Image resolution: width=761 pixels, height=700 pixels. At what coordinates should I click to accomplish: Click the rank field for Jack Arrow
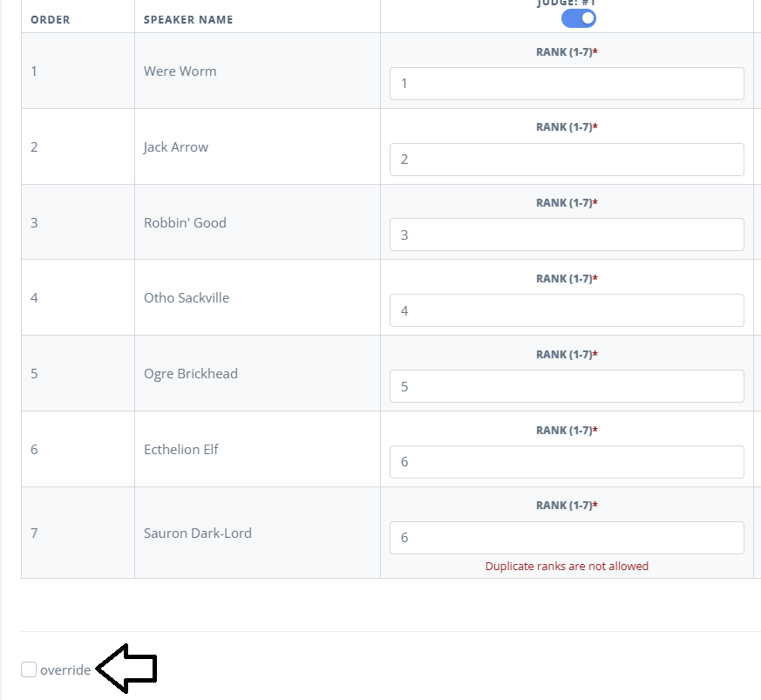pyautogui.click(x=567, y=160)
